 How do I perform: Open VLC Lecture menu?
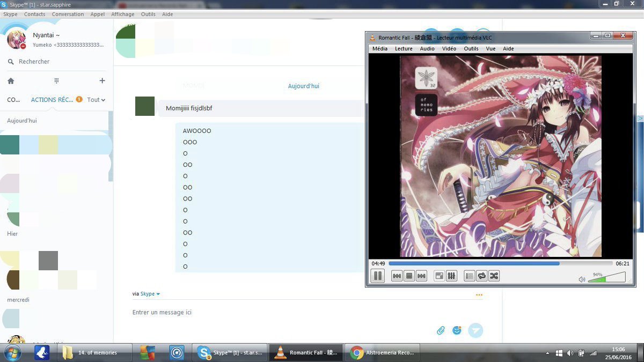pos(404,48)
